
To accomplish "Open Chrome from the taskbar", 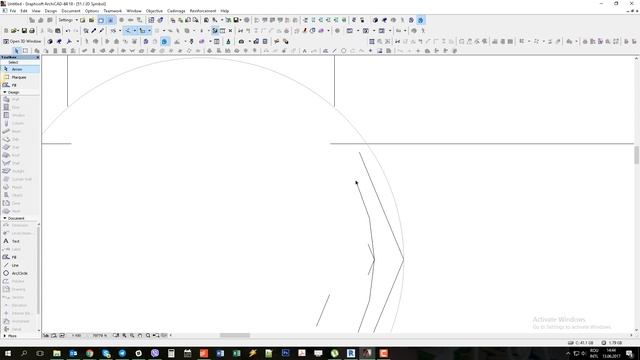I will coord(89,353).
